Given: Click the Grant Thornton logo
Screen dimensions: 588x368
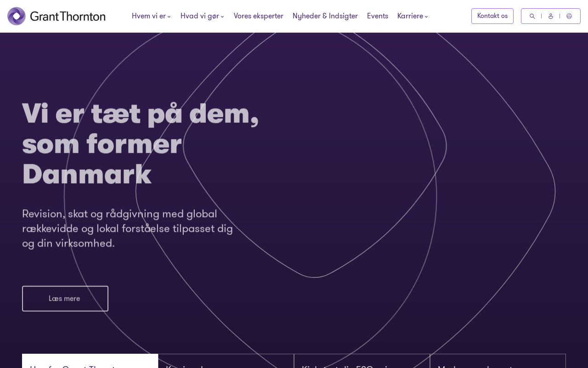Looking at the screenshot, I should (x=57, y=16).
